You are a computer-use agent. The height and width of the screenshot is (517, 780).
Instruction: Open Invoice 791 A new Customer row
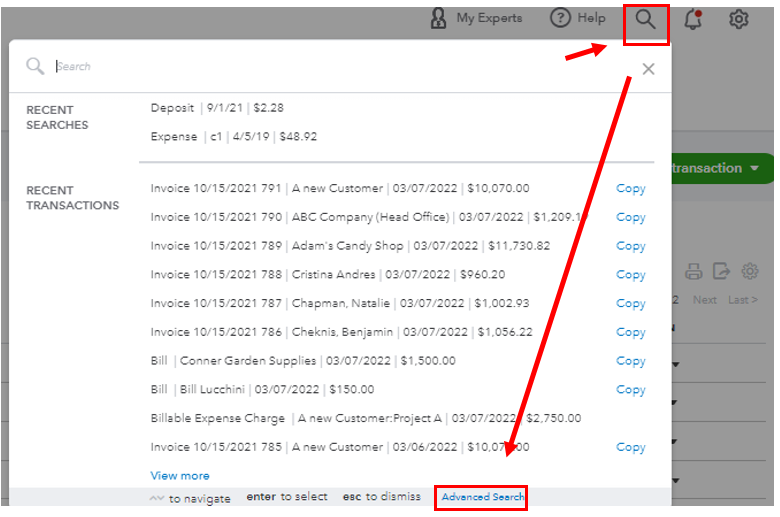pyautogui.click(x=340, y=189)
